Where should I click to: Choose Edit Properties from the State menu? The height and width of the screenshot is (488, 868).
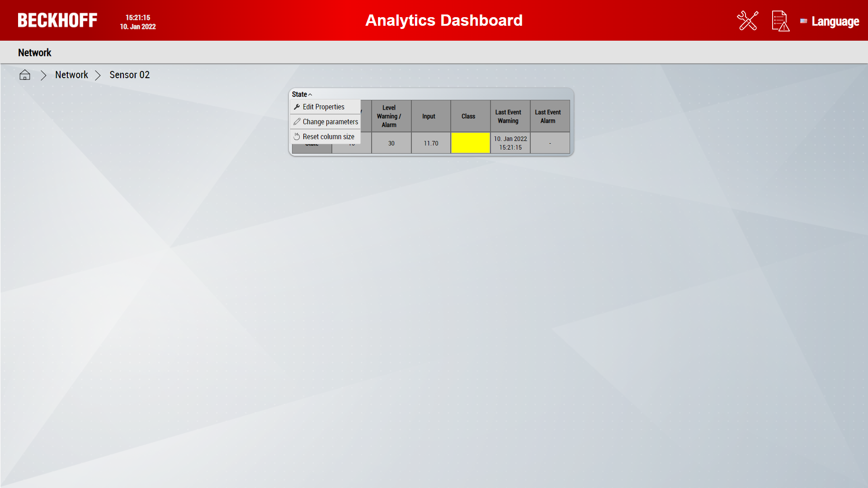click(325, 107)
